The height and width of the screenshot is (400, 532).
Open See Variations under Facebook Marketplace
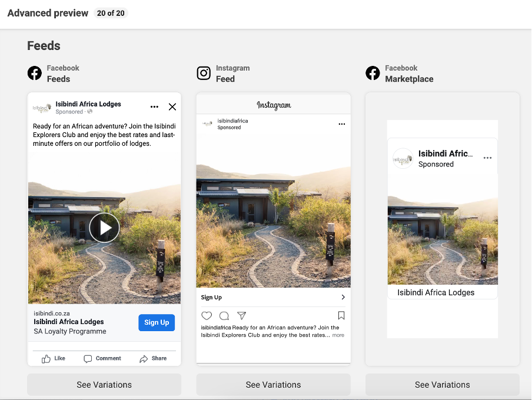442,384
